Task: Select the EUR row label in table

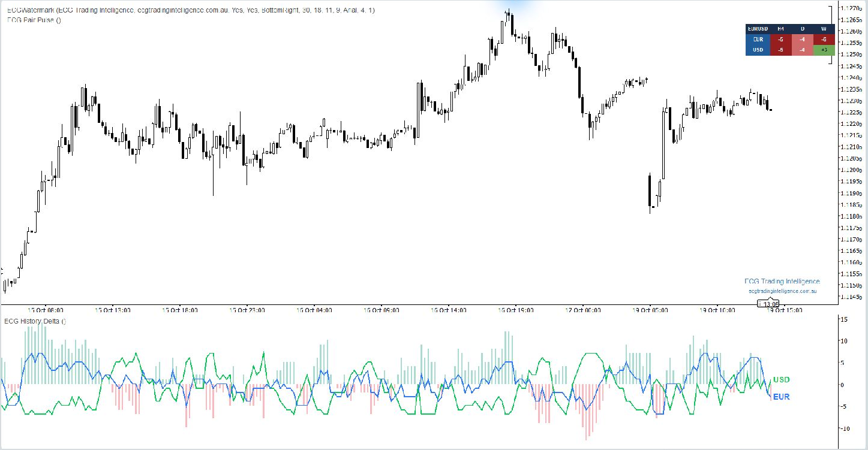Action: point(758,39)
